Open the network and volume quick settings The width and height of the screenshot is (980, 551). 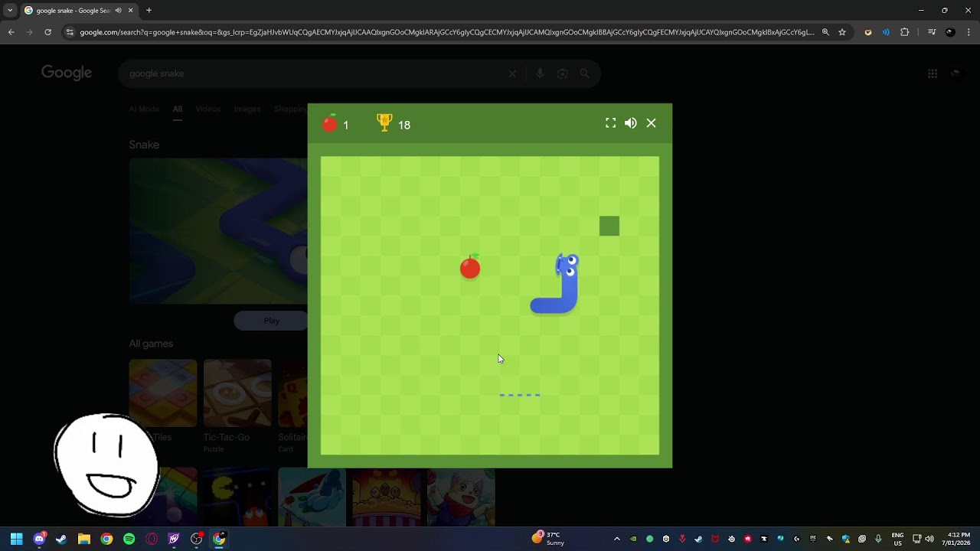tap(923, 539)
